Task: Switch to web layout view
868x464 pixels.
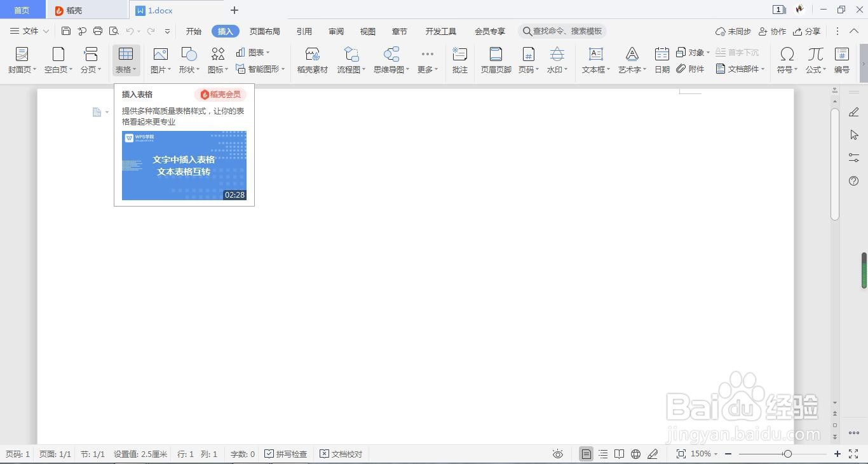Action: point(635,454)
